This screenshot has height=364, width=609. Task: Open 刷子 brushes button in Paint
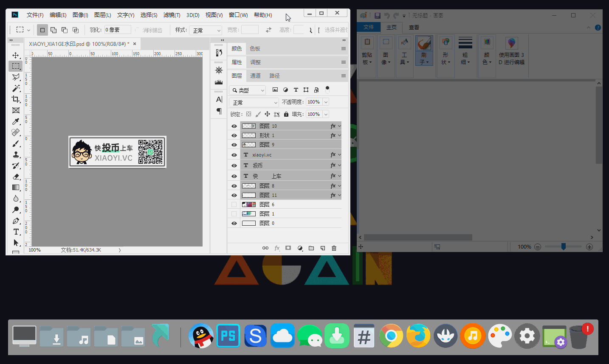424,51
